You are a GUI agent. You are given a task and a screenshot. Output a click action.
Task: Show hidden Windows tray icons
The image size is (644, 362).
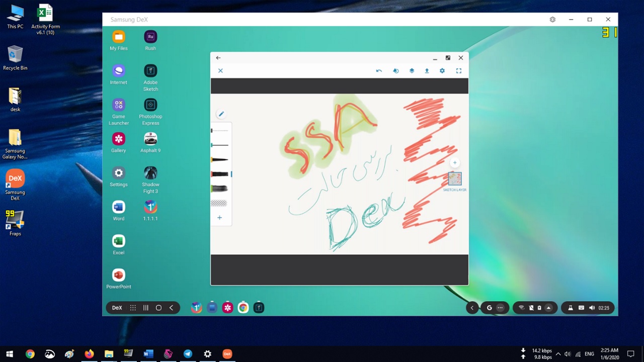click(x=558, y=354)
